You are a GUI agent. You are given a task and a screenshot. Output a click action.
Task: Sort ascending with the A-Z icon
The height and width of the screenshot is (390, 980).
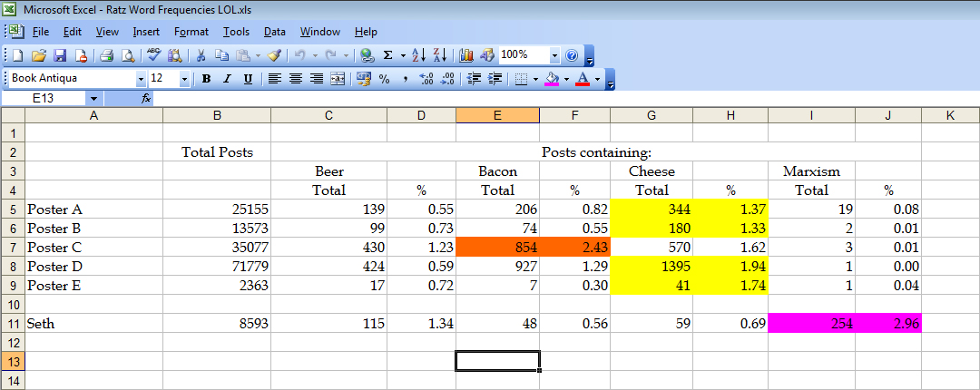point(417,55)
